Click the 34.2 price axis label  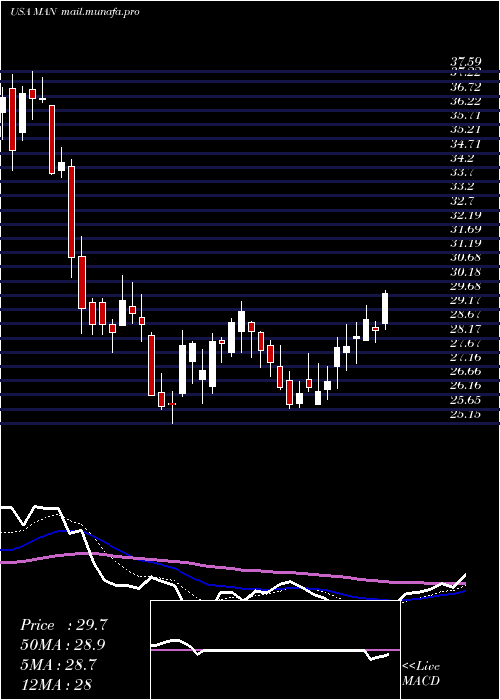coord(463,158)
